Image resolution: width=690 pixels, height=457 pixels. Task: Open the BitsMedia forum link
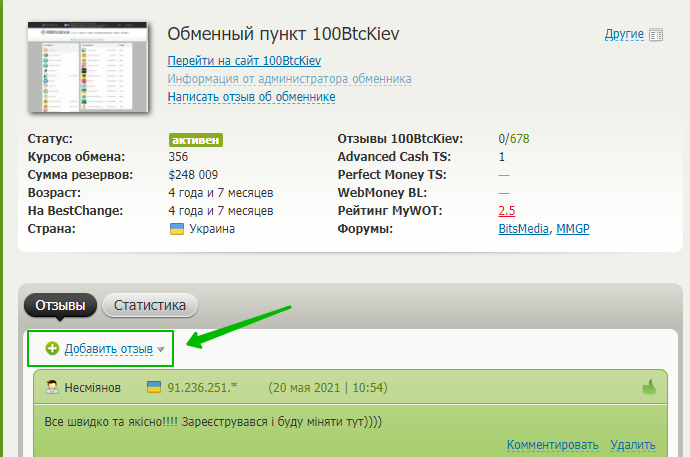[524, 229]
